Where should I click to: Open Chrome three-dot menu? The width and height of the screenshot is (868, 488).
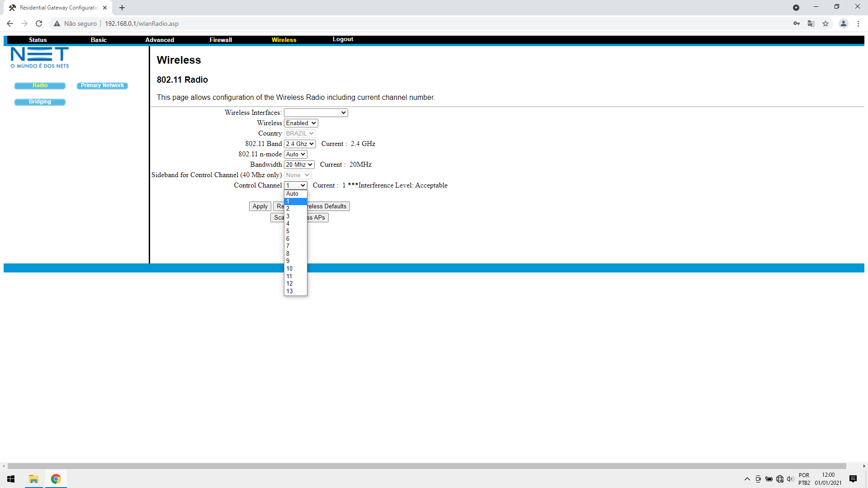coord(858,23)
